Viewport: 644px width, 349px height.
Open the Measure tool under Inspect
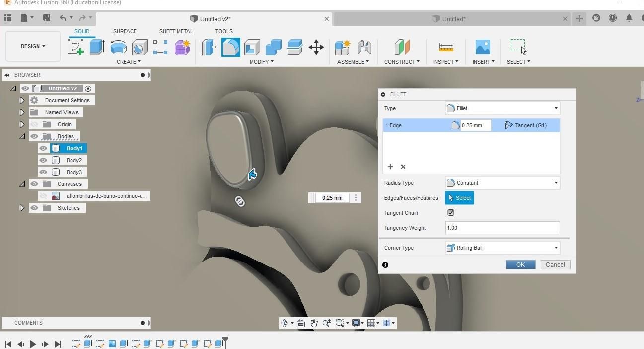(x=446, y=47)
